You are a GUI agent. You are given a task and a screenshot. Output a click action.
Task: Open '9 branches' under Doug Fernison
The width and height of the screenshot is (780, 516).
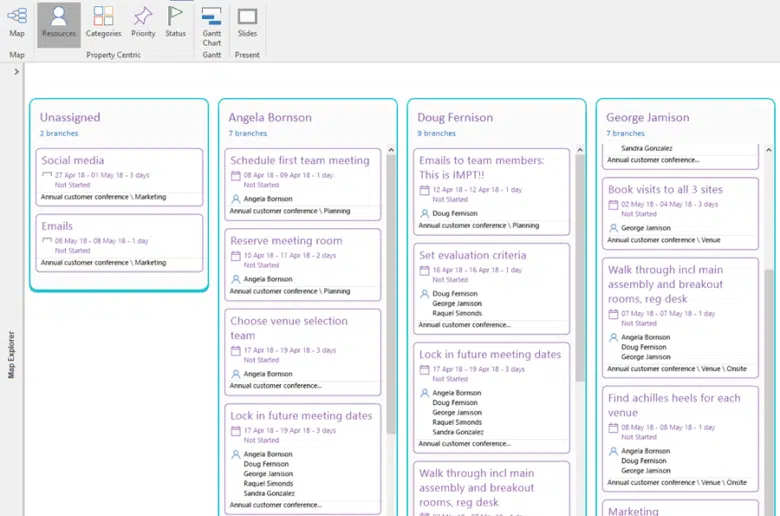click(437, 133)
